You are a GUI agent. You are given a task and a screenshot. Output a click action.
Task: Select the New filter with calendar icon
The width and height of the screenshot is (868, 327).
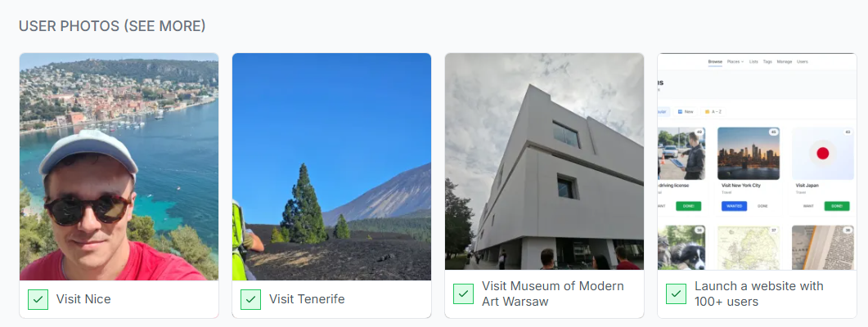pos(686,112)
